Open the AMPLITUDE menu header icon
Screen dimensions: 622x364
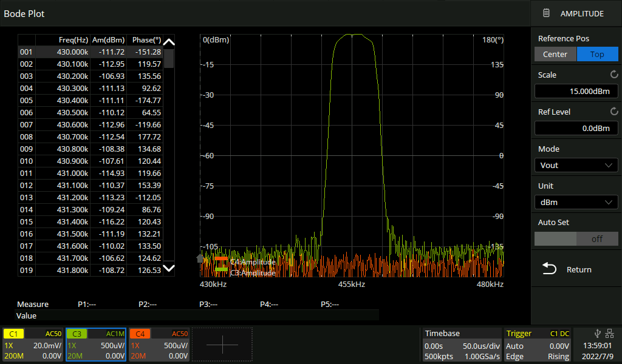coord(546,13)
